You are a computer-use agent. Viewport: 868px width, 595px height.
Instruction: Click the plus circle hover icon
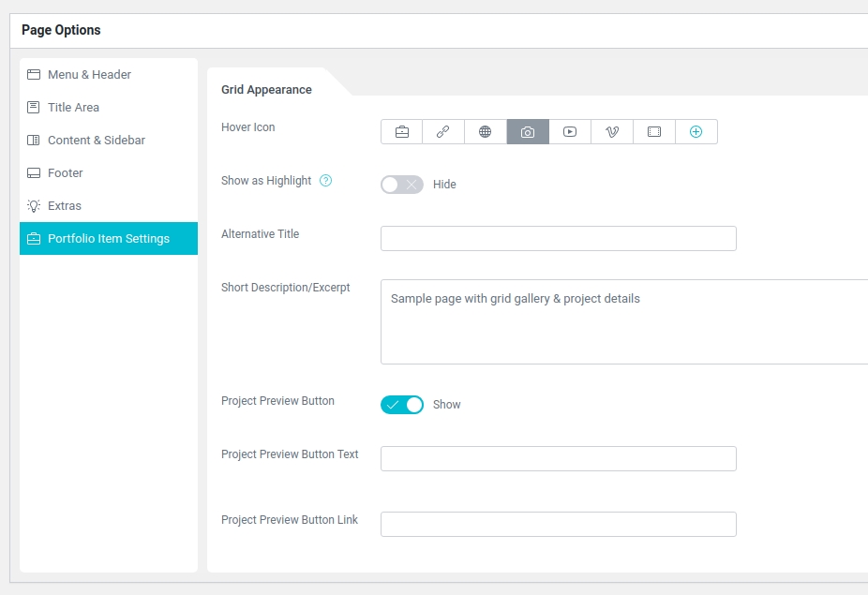pos(696,132)
